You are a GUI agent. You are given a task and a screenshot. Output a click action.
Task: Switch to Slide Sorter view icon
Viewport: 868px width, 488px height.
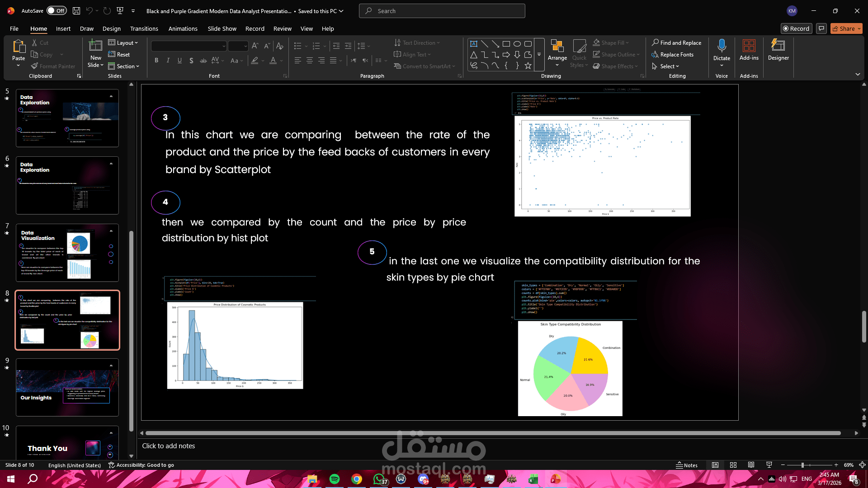733,465
